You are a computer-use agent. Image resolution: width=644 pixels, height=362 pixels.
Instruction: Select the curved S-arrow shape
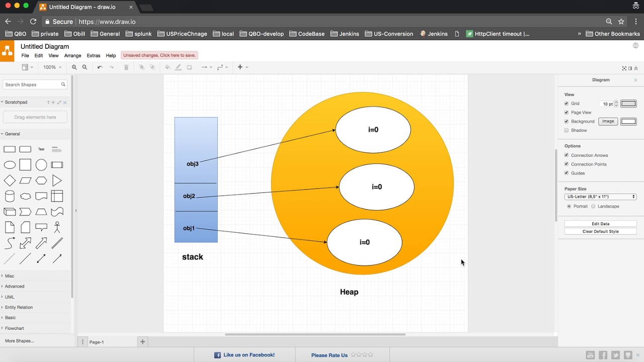[10, 243]
